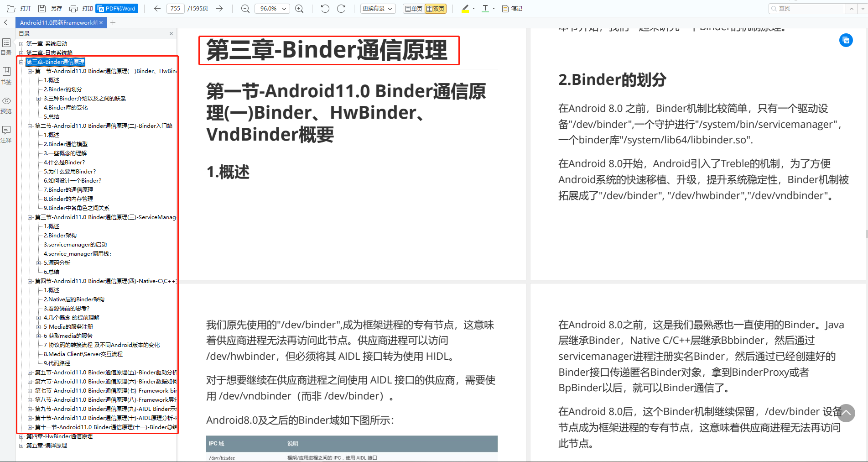Image resolution: width=868 pixels, height=462 pixels.
Task: Jump to 5.为什么要用Binder? outline entry
Action: pos(70,172)
